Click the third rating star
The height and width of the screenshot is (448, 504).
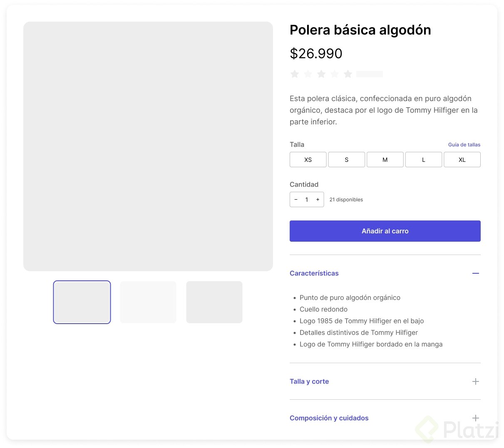pyautogui.click(x=321, y=74)
